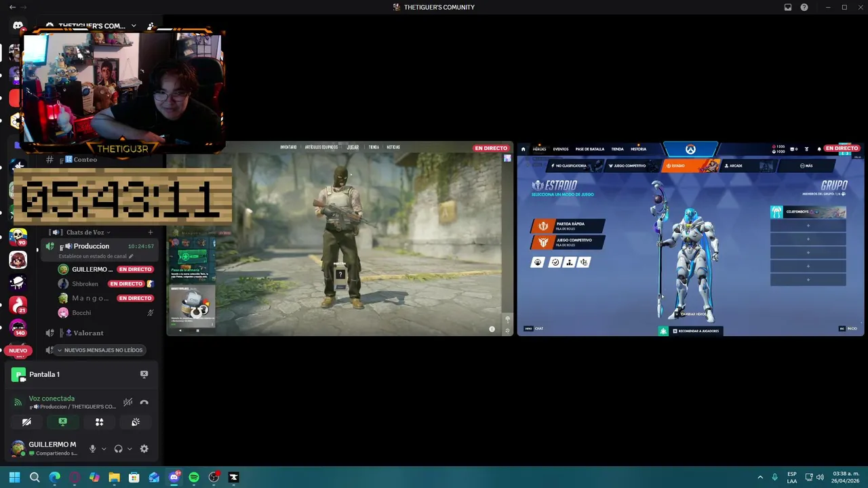This screenshot has height=488, width=868.
Task: Add channel to Chats de Voz
Action: (150, 232)
